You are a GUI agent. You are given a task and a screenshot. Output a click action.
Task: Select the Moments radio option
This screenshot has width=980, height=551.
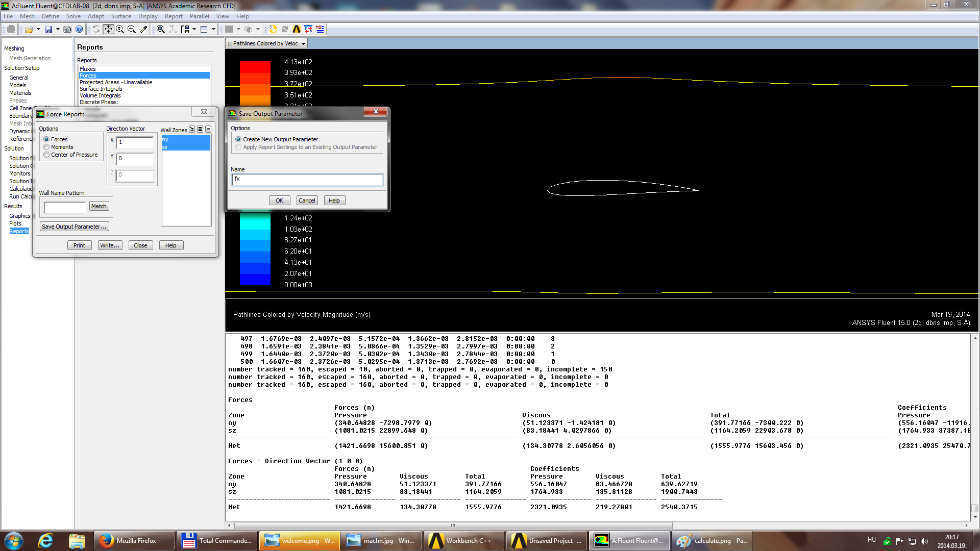pyautogui.click(x=46, y=147)
